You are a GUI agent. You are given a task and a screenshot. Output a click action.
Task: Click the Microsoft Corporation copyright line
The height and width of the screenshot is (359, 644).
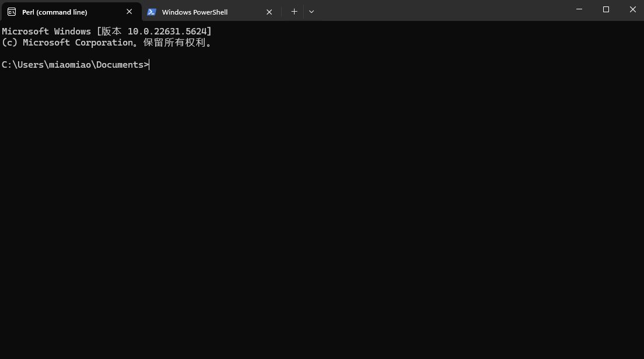point(107,43)
